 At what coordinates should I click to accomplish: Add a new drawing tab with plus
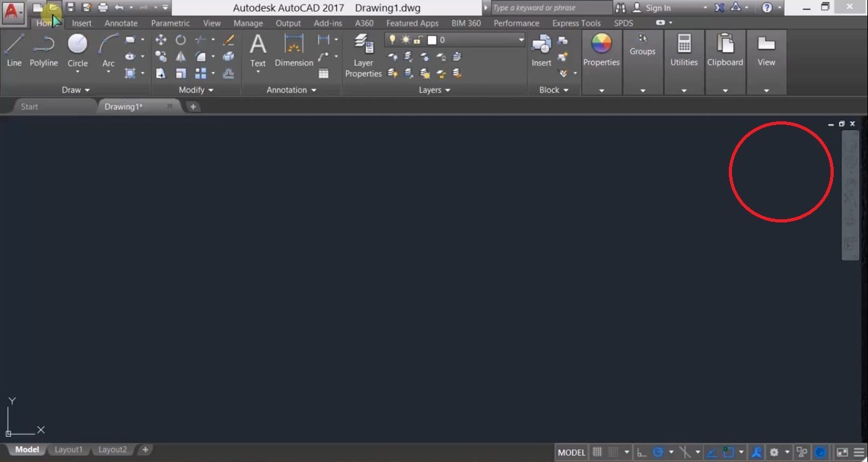[193, 107]
